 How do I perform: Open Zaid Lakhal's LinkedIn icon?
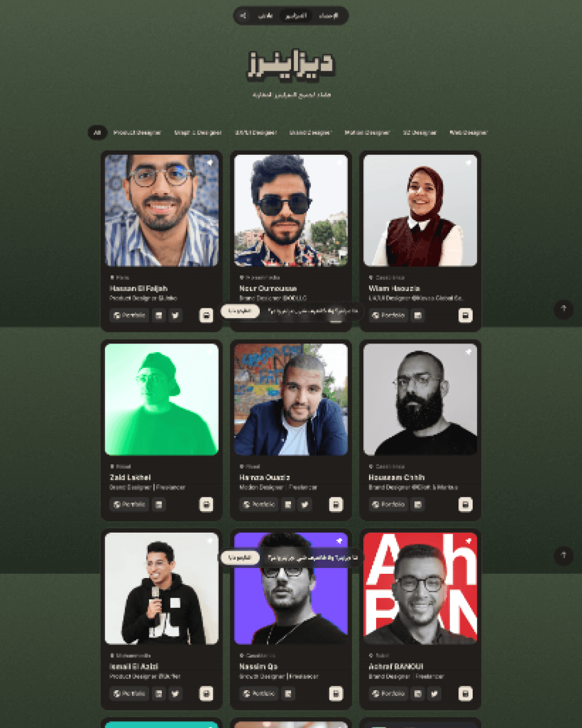click(x=158, y=505)
